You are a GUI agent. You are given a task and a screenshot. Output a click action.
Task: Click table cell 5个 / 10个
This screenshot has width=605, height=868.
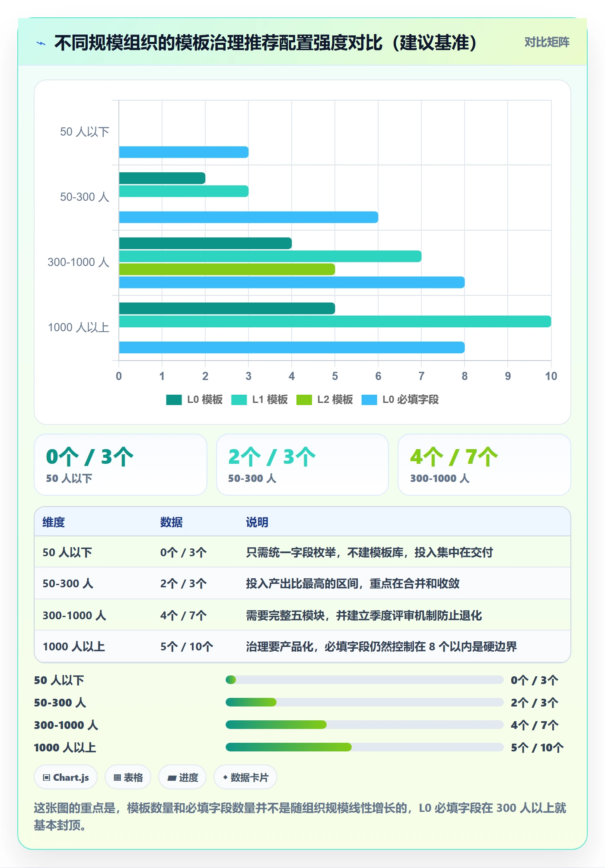click(187, 646)
